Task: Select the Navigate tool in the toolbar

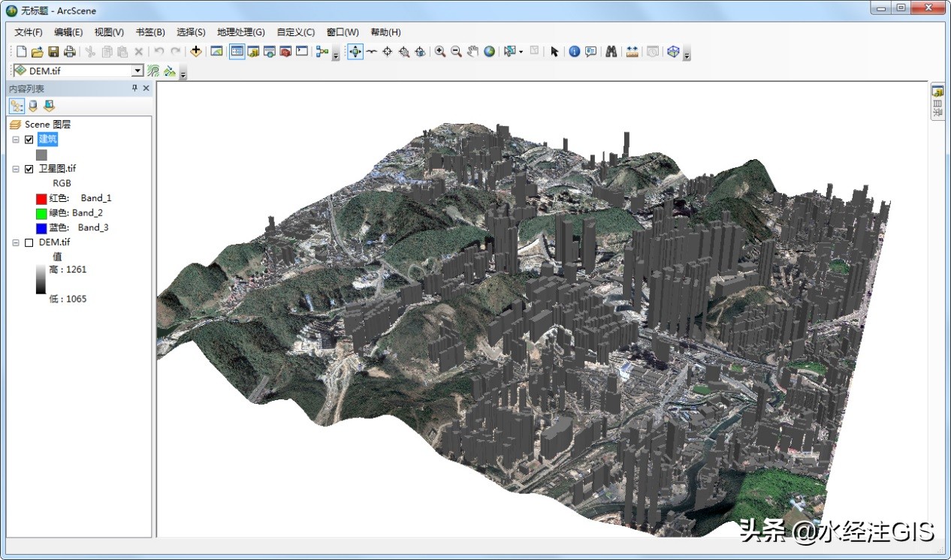Action: pos(355,52)
